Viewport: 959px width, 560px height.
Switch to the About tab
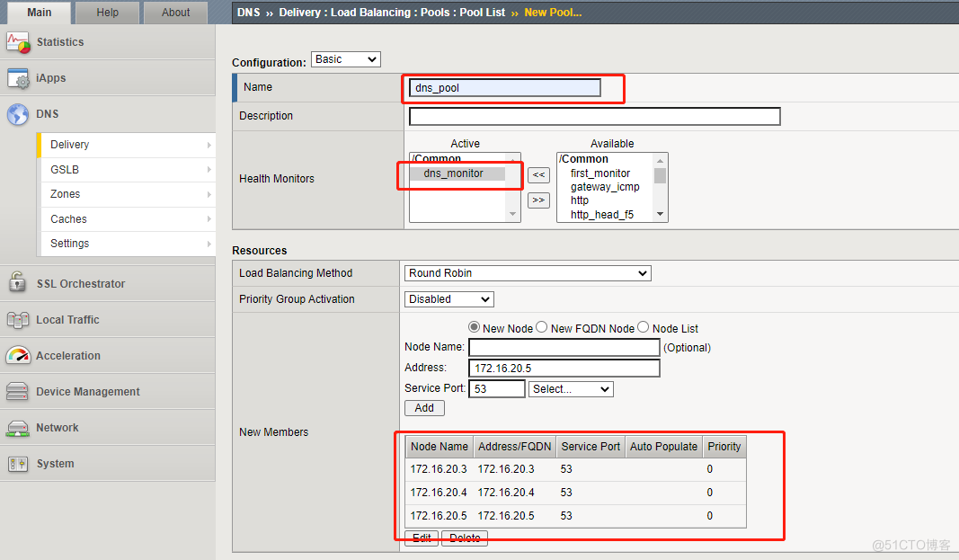click(x=176, y=13)
